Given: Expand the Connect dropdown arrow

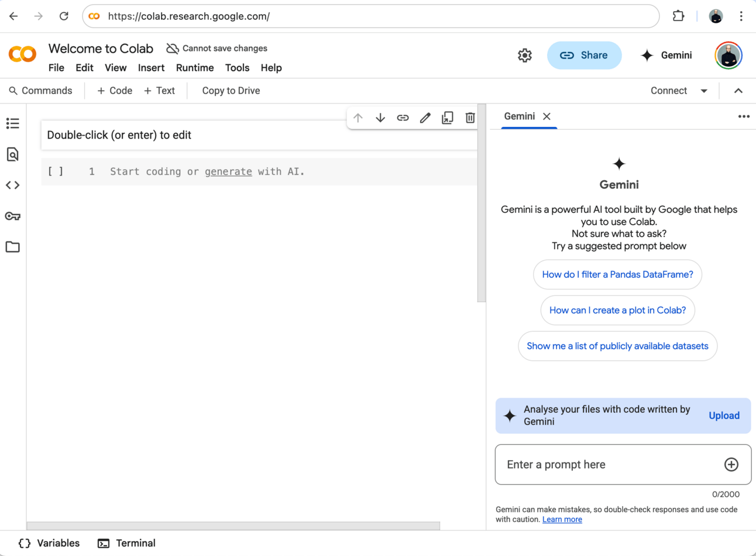Looking at the screenshot, I should tap(704, 91).
